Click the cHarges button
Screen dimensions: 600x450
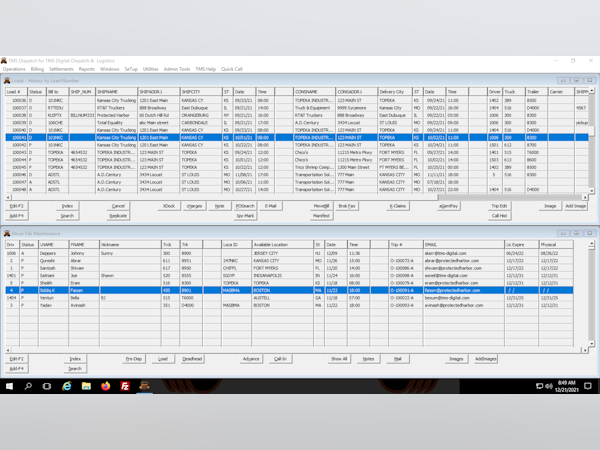point(194,206)
